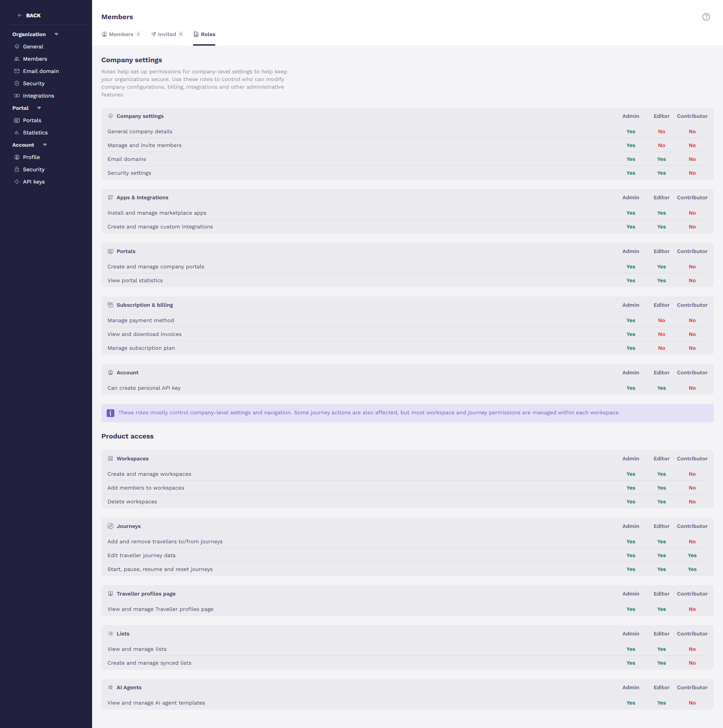Click the purple info icon in banner
The width and height of the screenshot is (723, 728).
tap(111, 413)
